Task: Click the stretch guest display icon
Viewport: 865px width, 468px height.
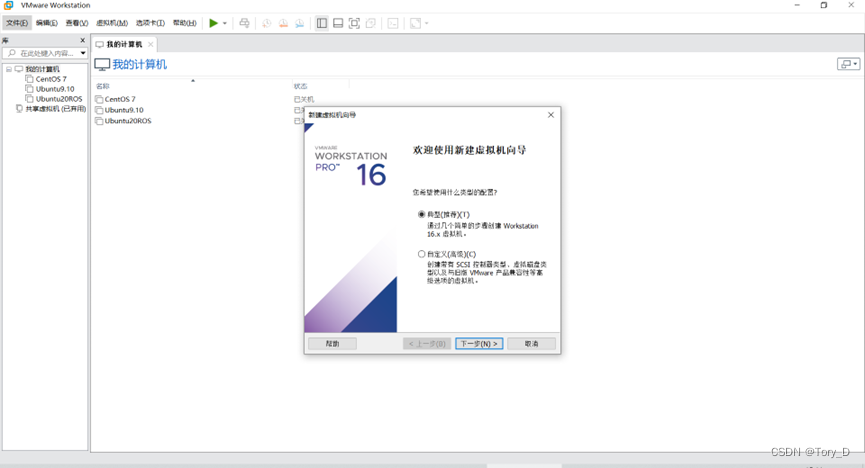Action: (415, 23)
